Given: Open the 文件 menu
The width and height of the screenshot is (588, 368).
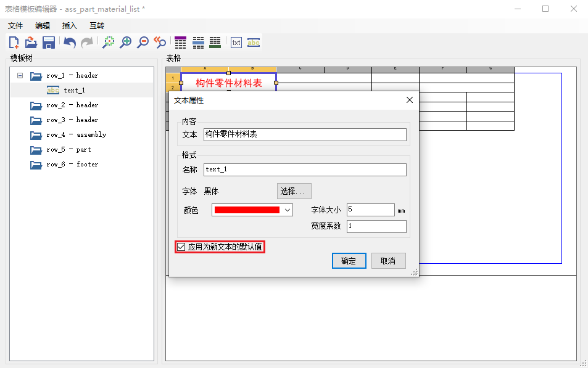Looking at the screenshot, I should 15,26.
